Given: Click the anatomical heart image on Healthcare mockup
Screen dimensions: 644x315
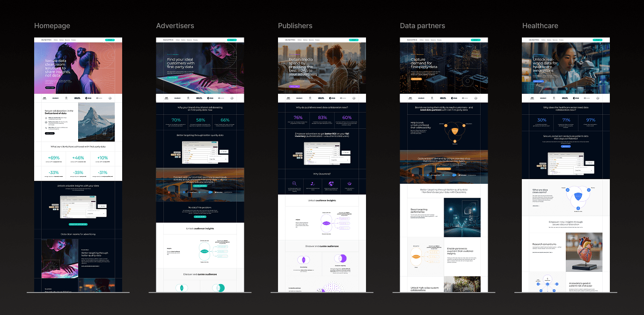Looking at the screenshot, I should click(584, 253).
